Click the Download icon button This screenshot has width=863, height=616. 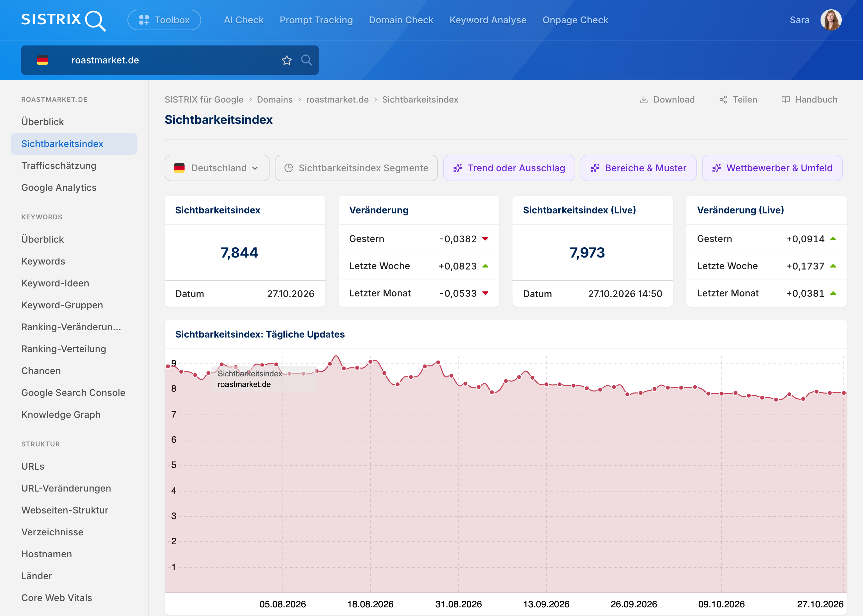[x=667, y=100]
